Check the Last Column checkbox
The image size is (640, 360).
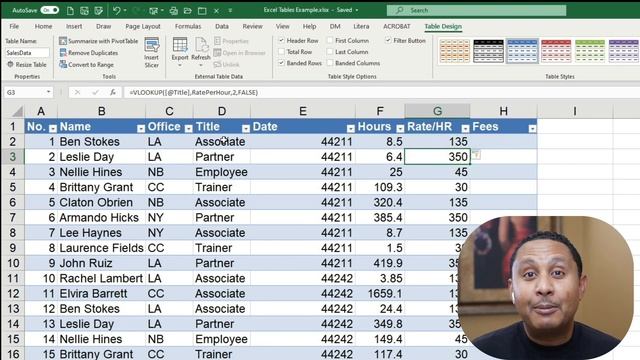[x=330, y=52]
